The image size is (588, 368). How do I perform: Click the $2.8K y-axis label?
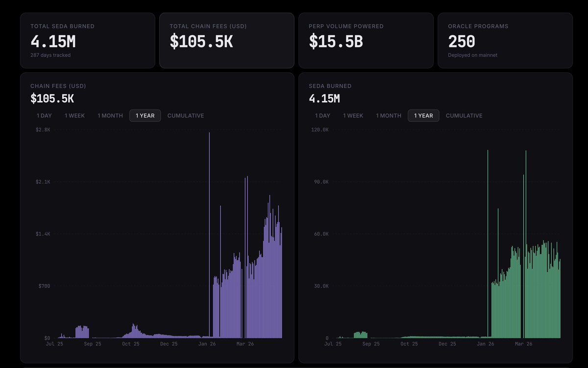click(x=43, y=130)
